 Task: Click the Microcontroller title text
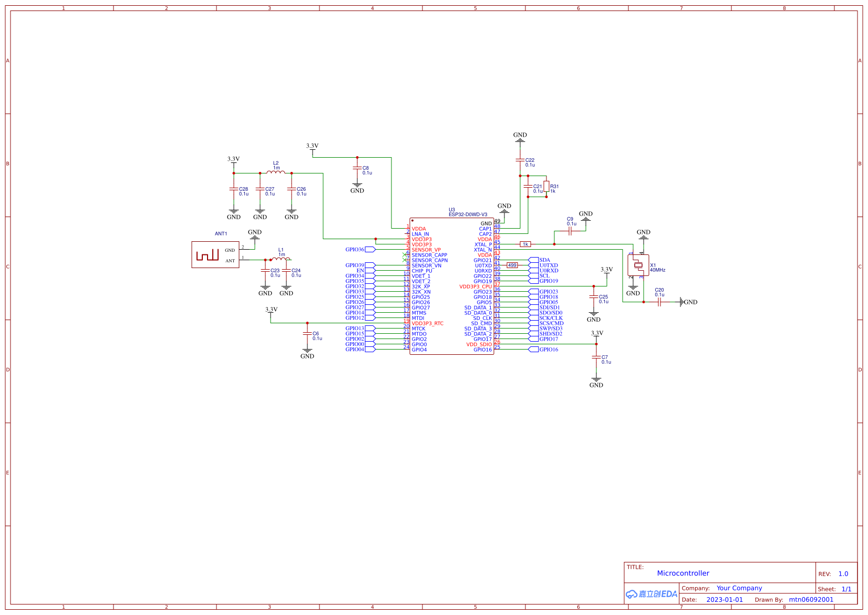point(684,573)
